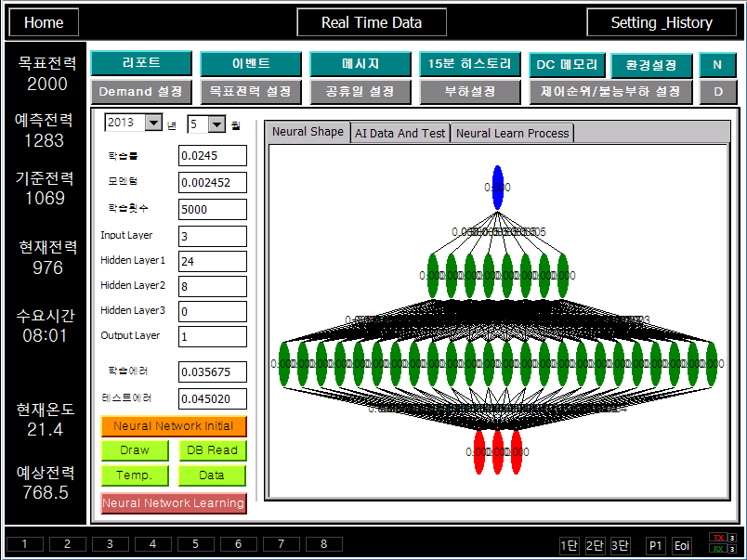Click the N button
This screenshot has width=747, height=560.
(717, 65)
